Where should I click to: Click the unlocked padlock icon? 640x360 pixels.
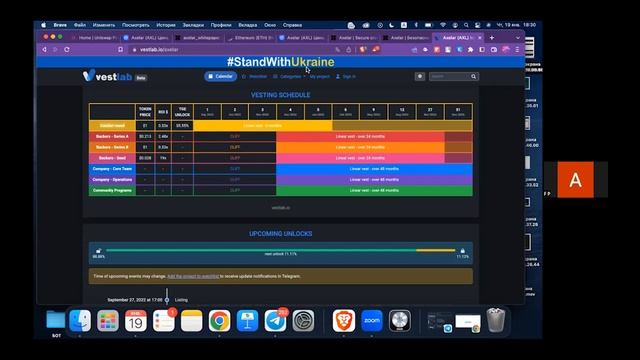(x=98, y=251)
